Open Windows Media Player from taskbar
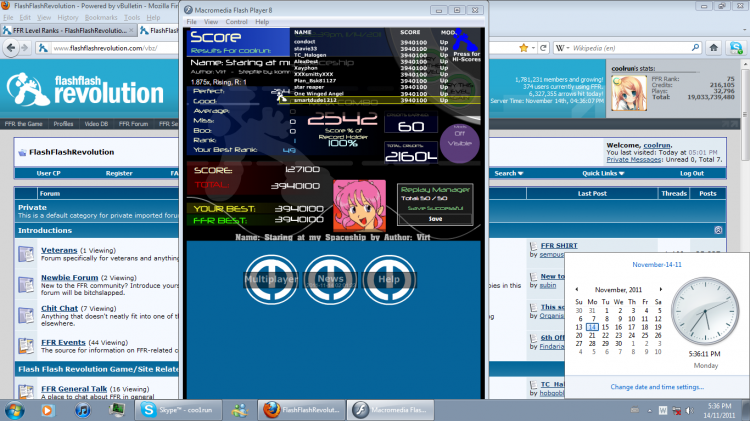 click(47, 410)
